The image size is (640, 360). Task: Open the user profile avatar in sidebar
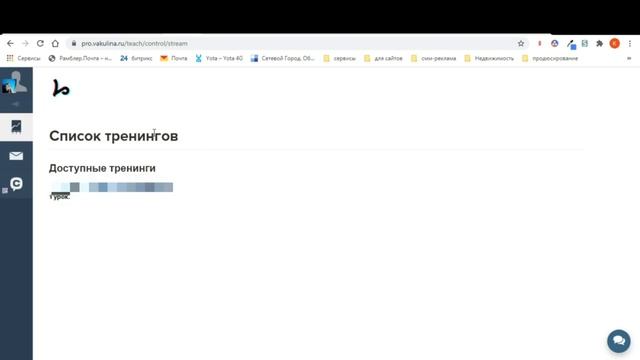[x=15, y=82]
